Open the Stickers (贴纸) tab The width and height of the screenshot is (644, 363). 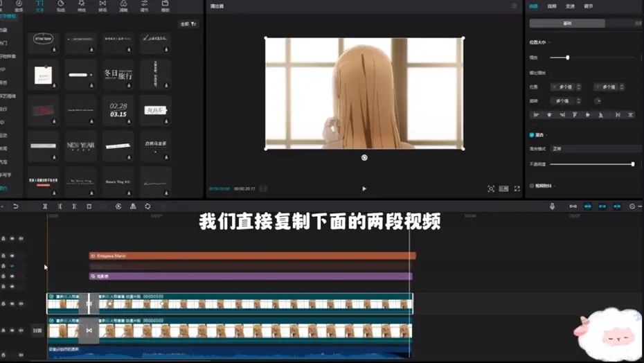[61, 6]
